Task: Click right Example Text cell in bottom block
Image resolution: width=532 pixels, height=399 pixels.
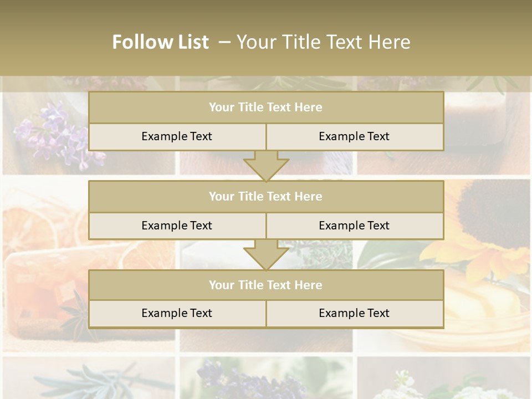Action: [x=354, y=314]
